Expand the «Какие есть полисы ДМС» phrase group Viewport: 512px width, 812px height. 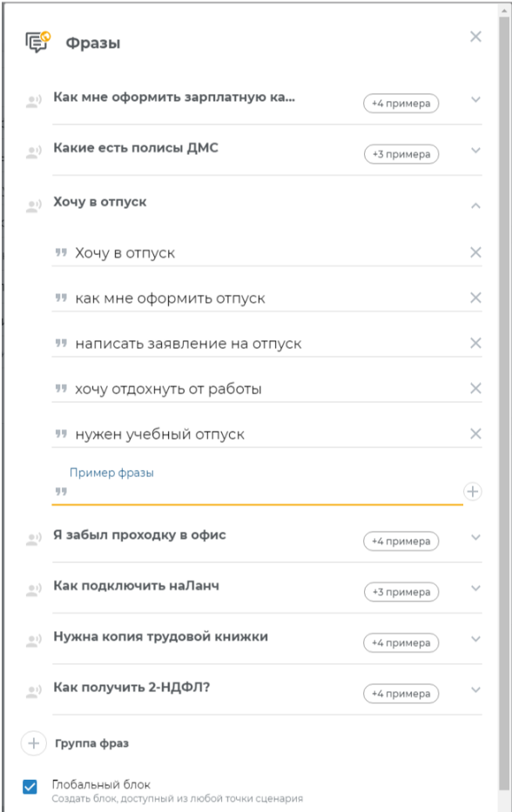475,148
